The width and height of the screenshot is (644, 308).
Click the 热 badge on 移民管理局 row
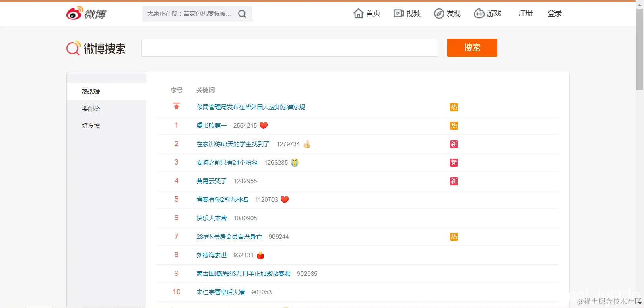coord(454,107)
